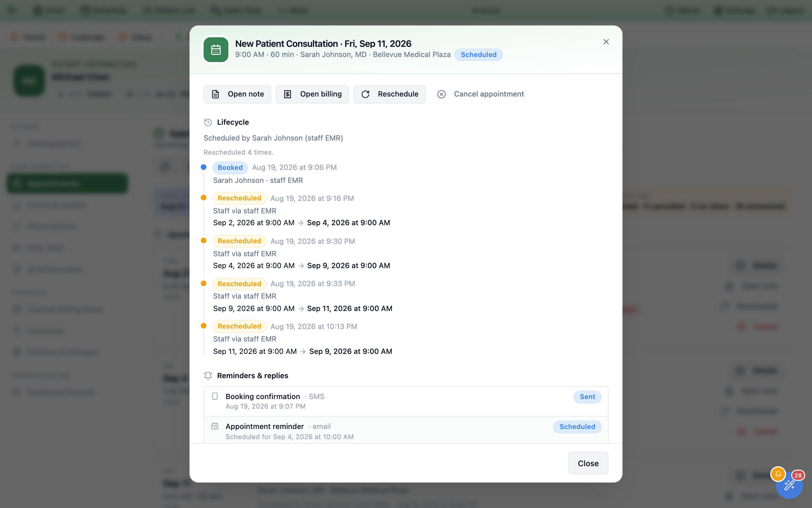The width and height of the screenshot is (812, 508).
Task: Click Rescheduled badge dated 9:33 PM
Action: click(239, 284)
